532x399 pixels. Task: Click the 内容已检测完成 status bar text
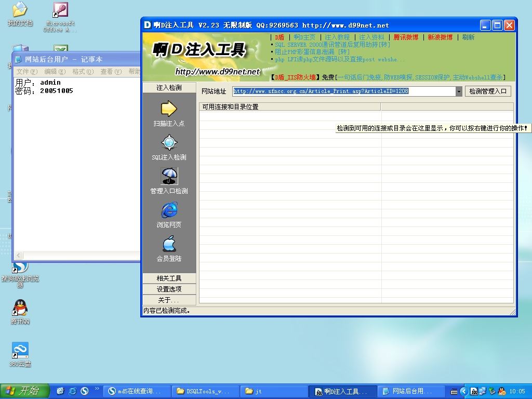(166, 311)
